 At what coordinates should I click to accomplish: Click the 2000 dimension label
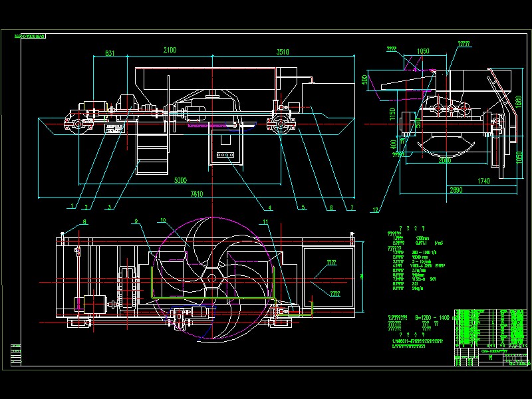tap(445, 160)
